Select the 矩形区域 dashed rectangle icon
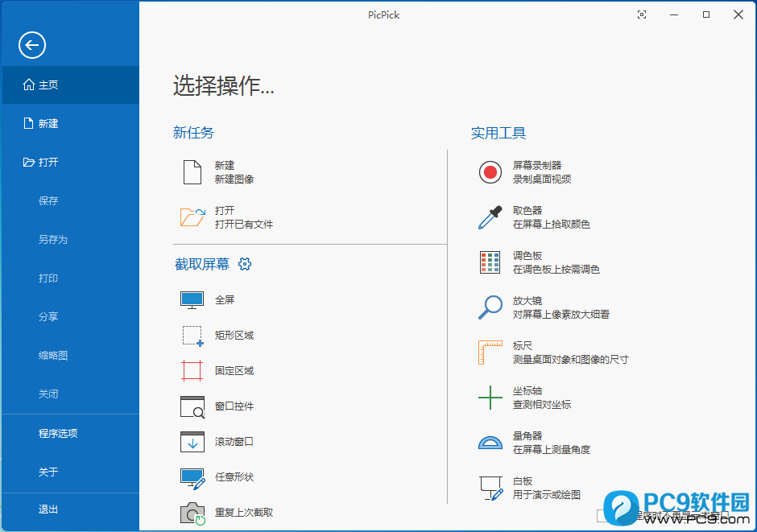This screenshot has height=532, width=757. [x=192, y=336]
